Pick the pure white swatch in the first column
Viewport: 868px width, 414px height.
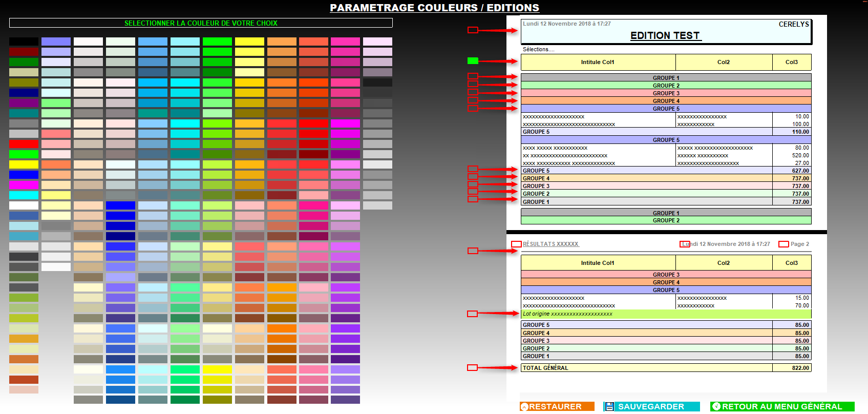[24, 205]
